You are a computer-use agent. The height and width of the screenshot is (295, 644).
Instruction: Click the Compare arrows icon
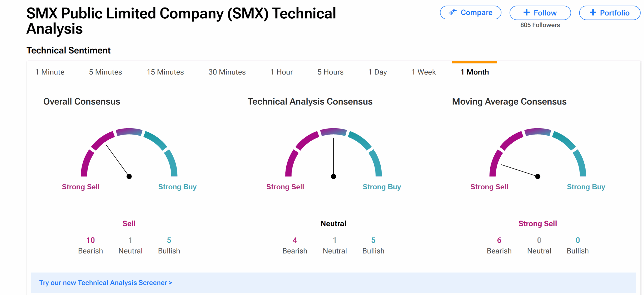[x=453, y=12]
